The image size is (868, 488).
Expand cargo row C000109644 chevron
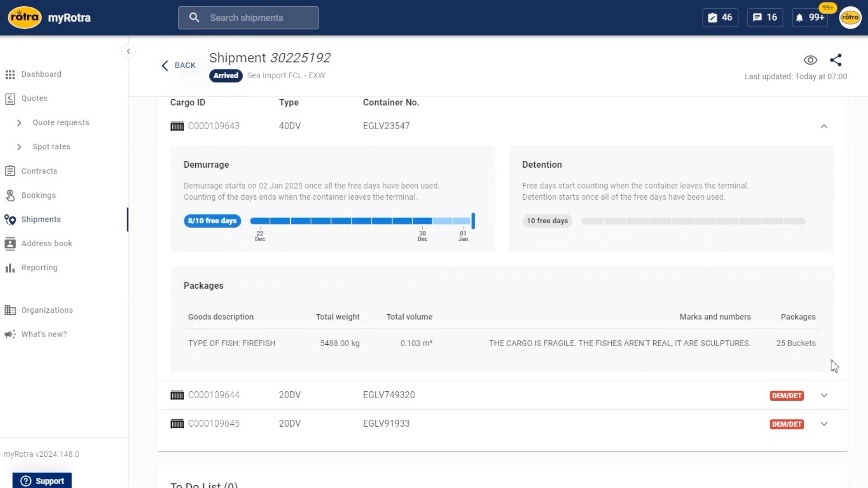point(824,395)
